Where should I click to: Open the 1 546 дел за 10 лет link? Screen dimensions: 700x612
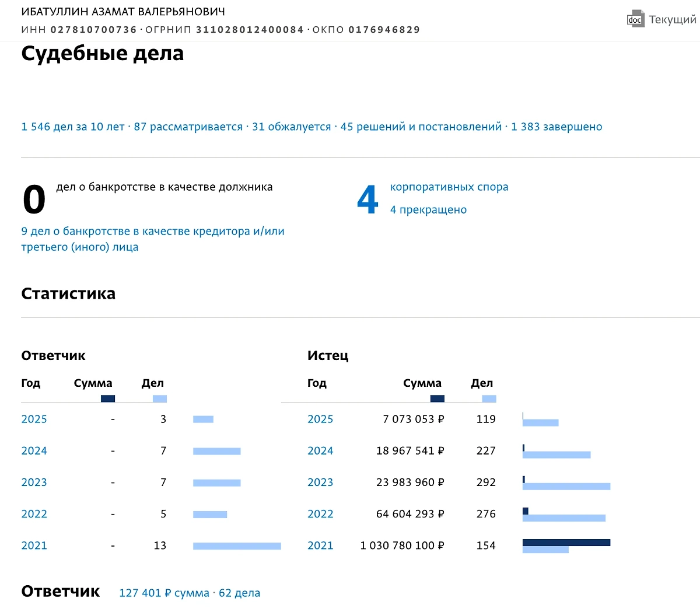click(x=73, y=127)
